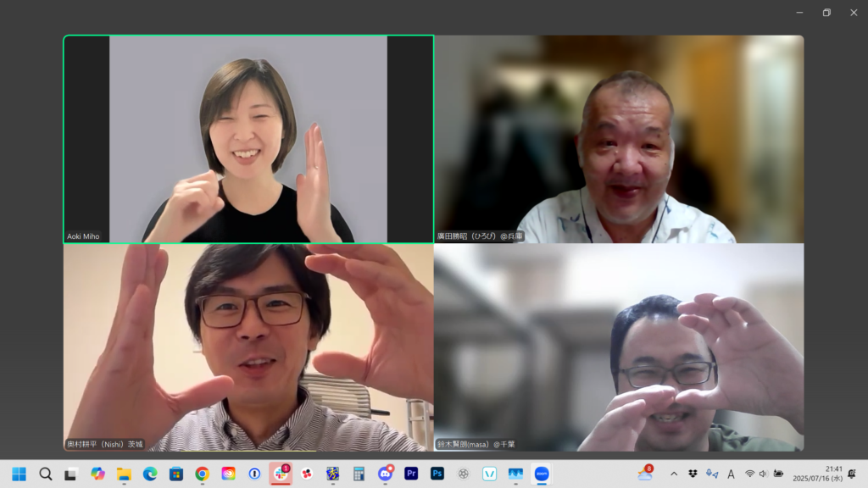Open Adobe Creative Cloud app
This screenshot has height=488, width=868.
click(228, 474)
